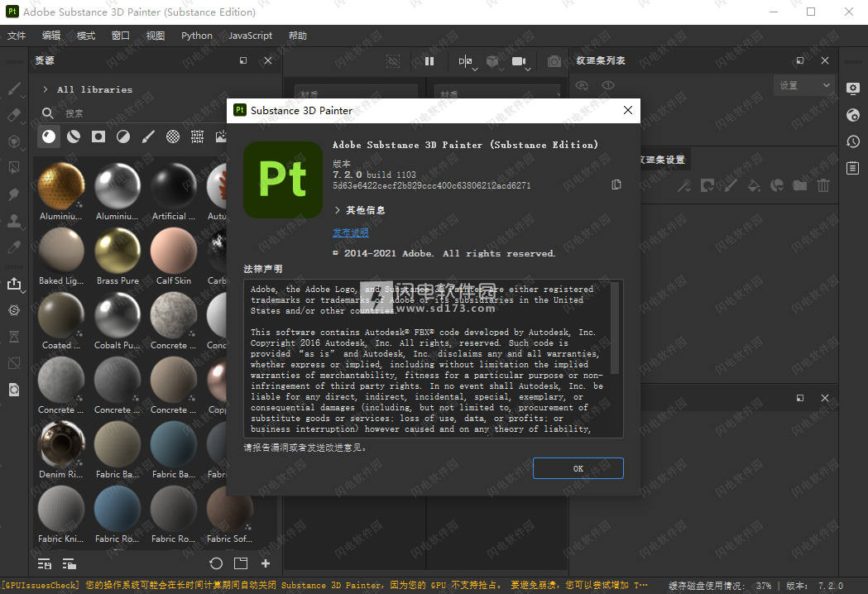Click OK to close the About dialog
868x594 pixels.
[578, 468]
